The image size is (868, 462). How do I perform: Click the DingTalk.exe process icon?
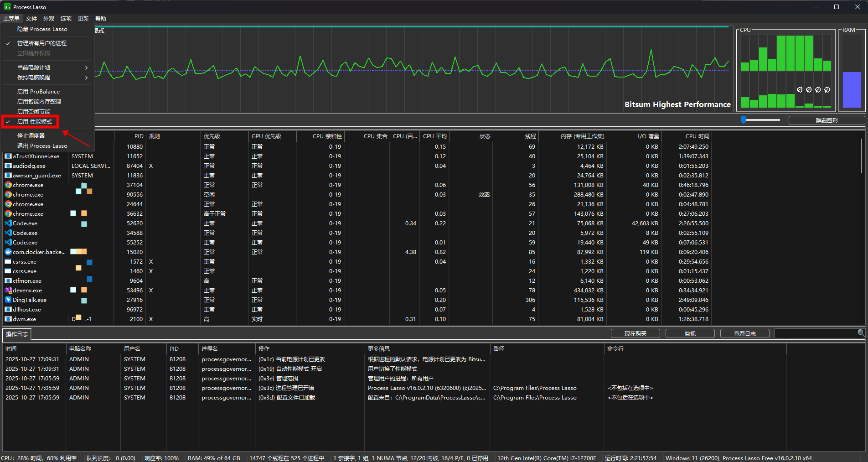tap(8, 300)
